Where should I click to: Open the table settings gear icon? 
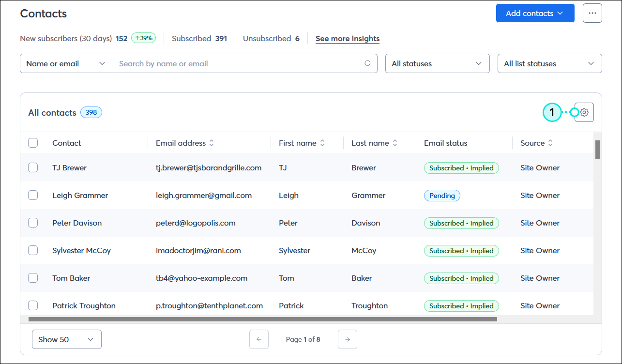(x=584, y=112)
